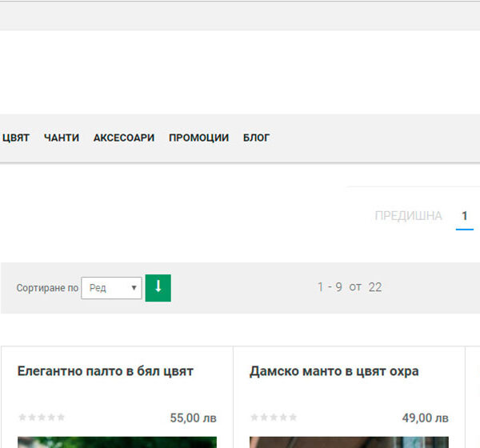
Task: Open the Ред sorting dropdown
Action: (111, 288)
